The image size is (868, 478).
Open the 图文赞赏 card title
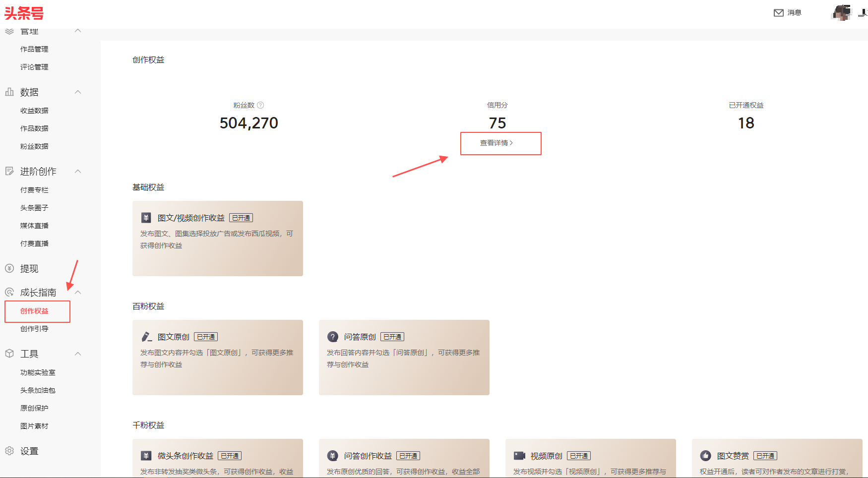pos(733,456)
